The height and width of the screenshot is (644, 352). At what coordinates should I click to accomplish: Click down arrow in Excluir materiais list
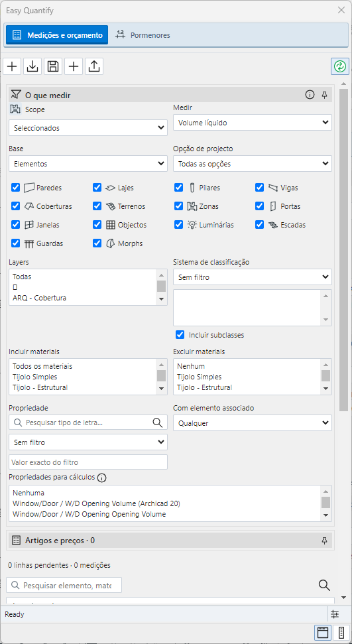pyautogui.click(x=325, y=389)
